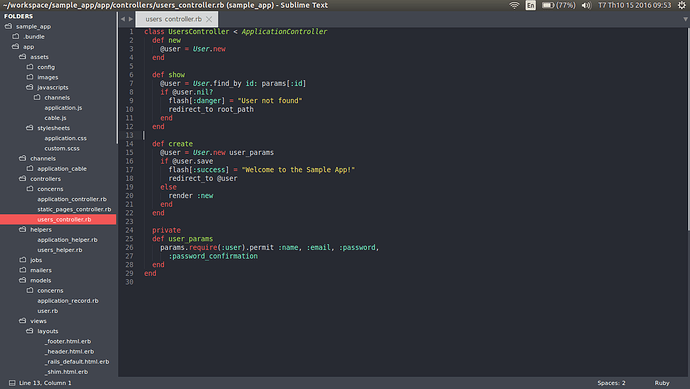This screenshot has height=389, width=690.
Task: Open the tab list dropdown arrow
Action: coord(685,19)
